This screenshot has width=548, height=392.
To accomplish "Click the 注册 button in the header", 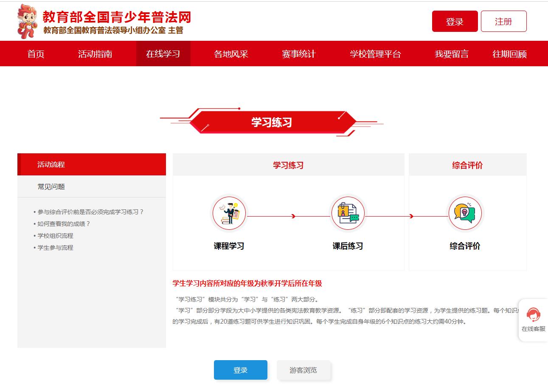I will 503,21.
